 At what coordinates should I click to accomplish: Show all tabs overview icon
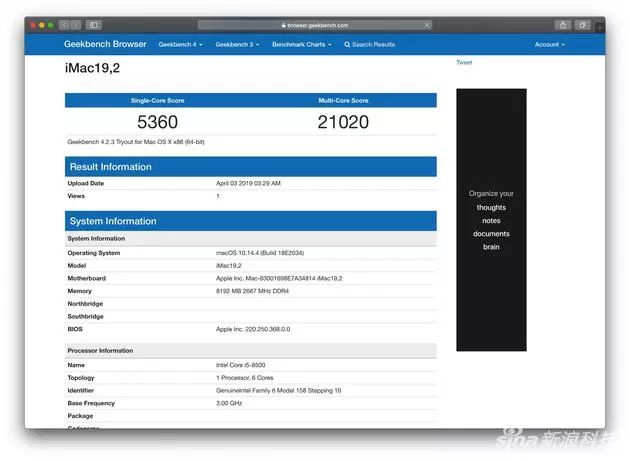point(582,25)
